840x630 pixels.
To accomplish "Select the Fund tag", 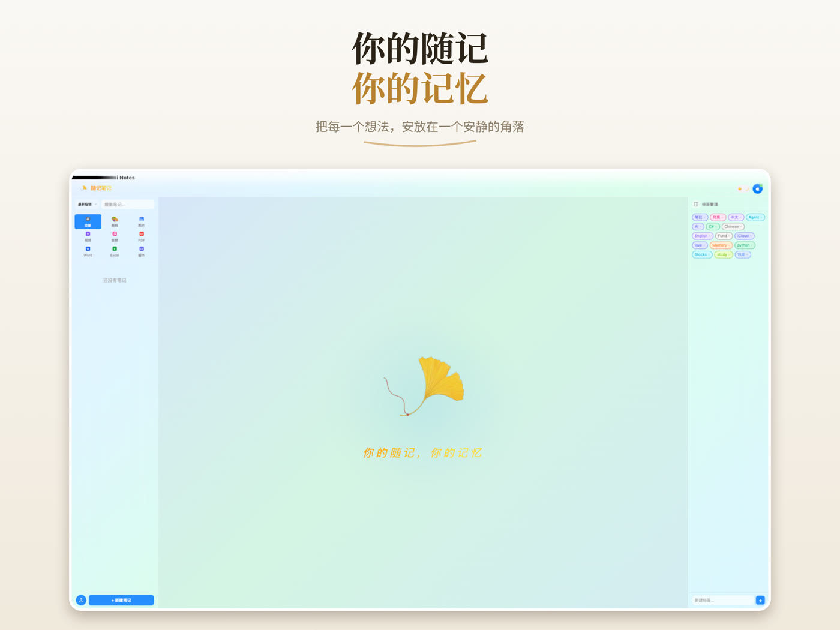I will (x=724, y=236).
